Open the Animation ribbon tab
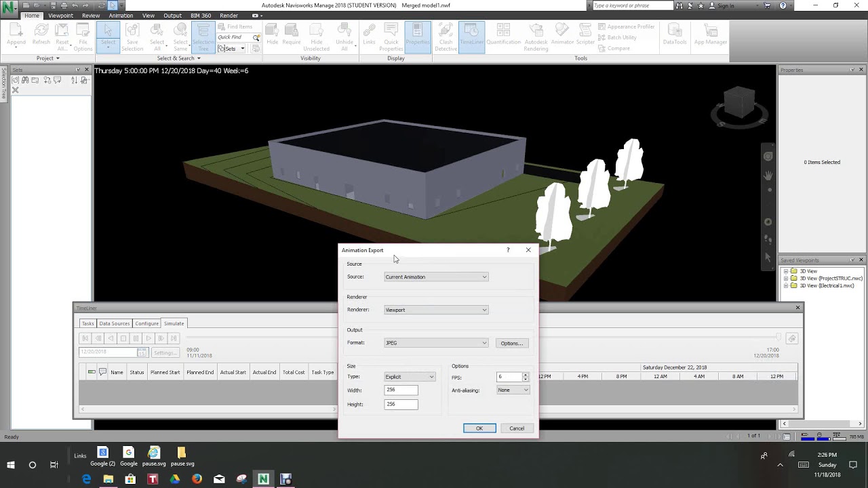 pos(121,16)
